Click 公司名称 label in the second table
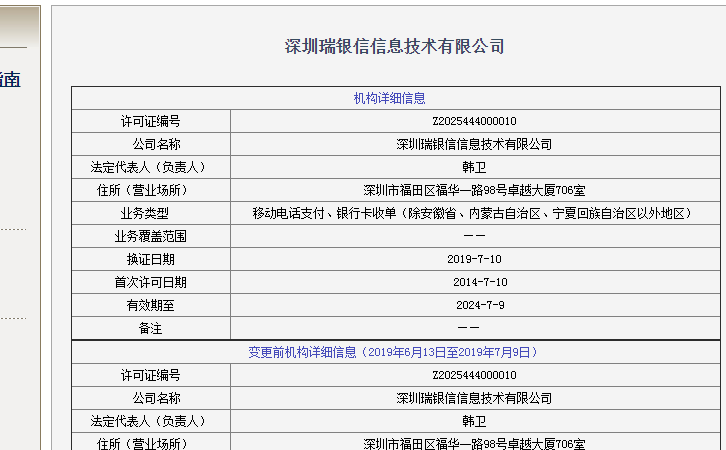The height and width of the screenshot is (450, 726). click(x=156, y=398)
